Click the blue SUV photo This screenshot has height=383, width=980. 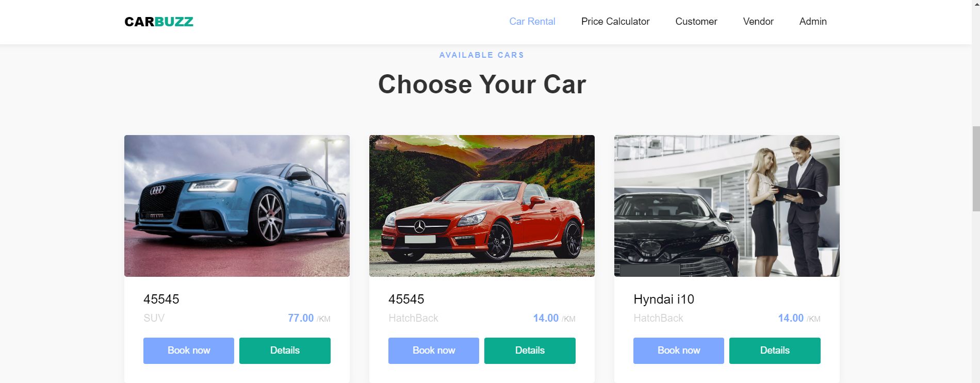click(236, 206)
